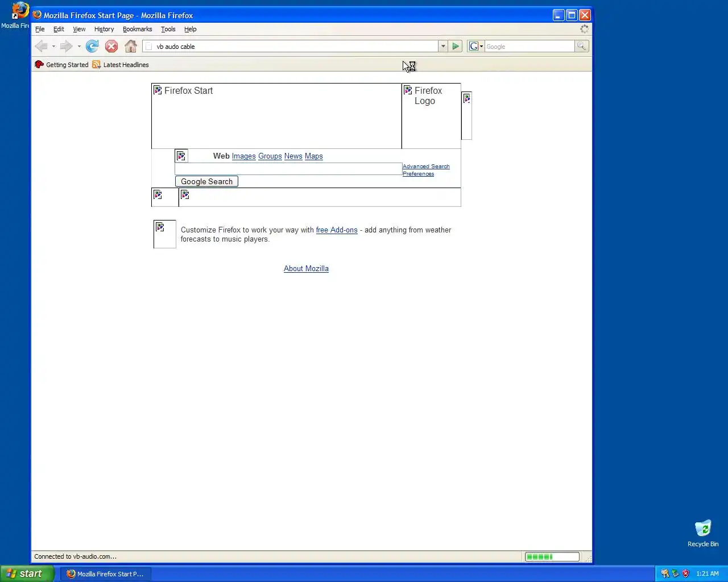Open Getting Started bookmark
This screenshot has height=582, width=728.
61,65
